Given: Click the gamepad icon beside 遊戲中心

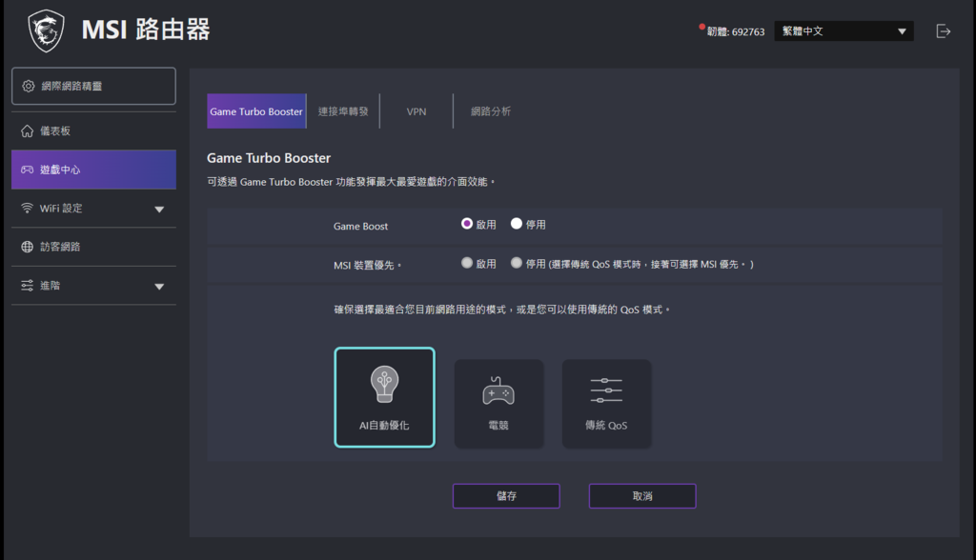Looking at the screenshot, I should (x=28, y=170).
